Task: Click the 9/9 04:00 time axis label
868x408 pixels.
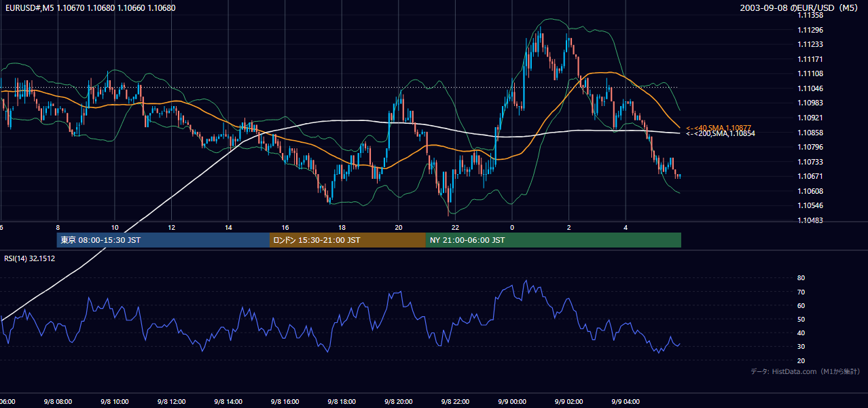Action: (626, 402)
